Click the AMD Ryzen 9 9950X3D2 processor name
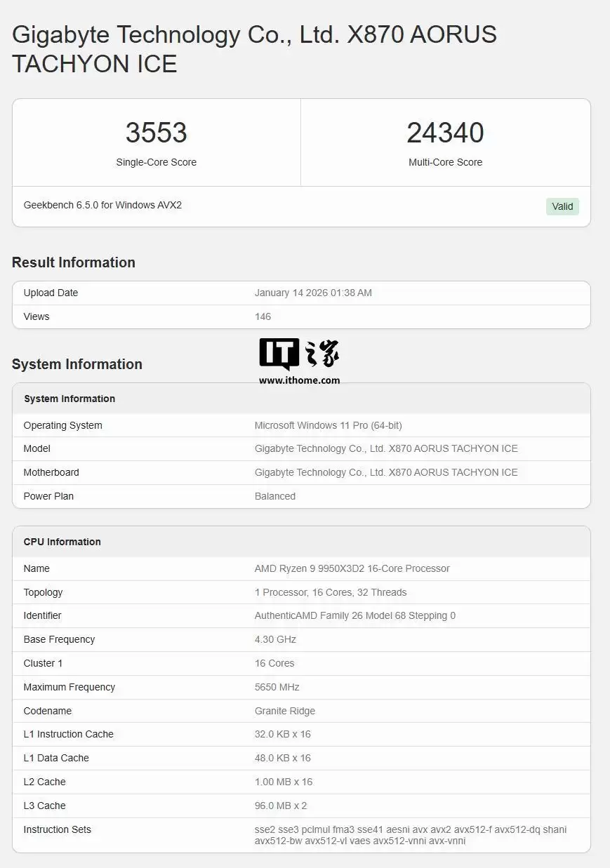This screenshot has height=868, width=610. point(352,568)
